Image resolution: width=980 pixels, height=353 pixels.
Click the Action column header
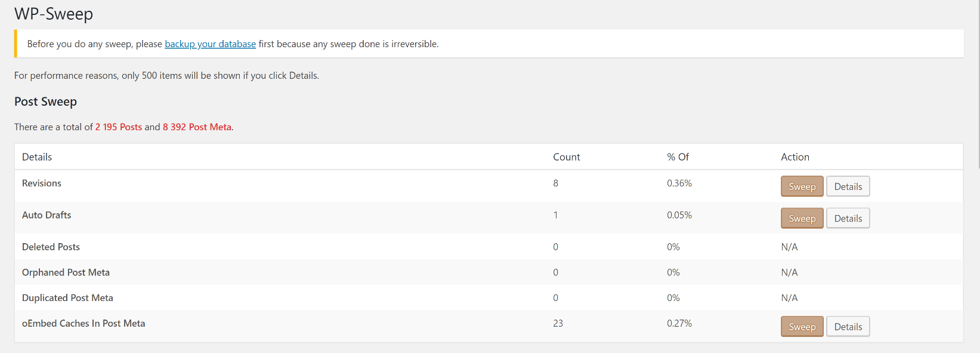(x=795, y=157)
